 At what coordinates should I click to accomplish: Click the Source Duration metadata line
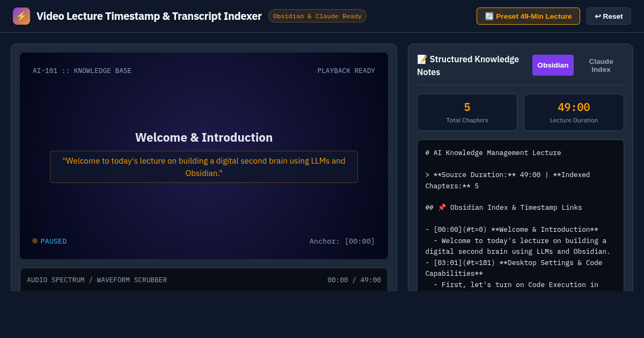[x=508, y=180]
